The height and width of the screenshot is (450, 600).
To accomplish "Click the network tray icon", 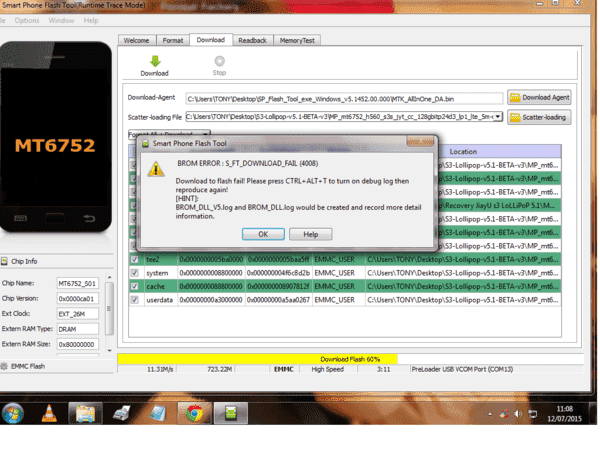I will pos(532,414).
